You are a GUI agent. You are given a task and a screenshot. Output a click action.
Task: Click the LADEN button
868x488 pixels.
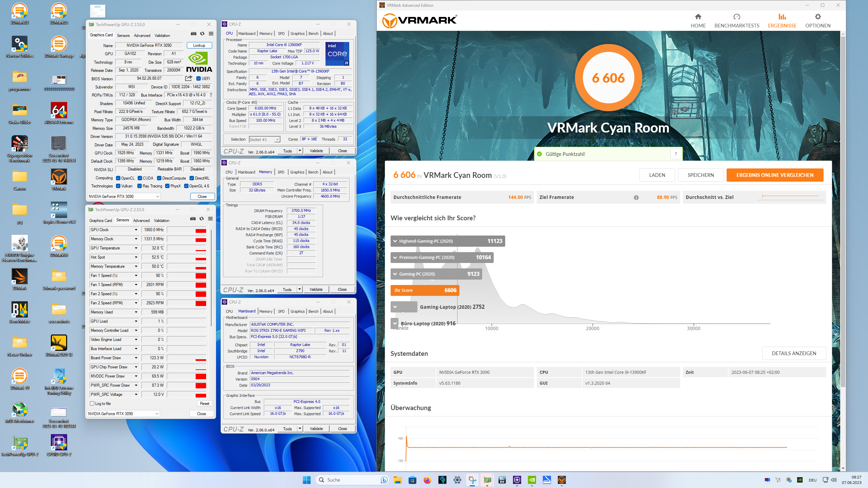(657, 175)
